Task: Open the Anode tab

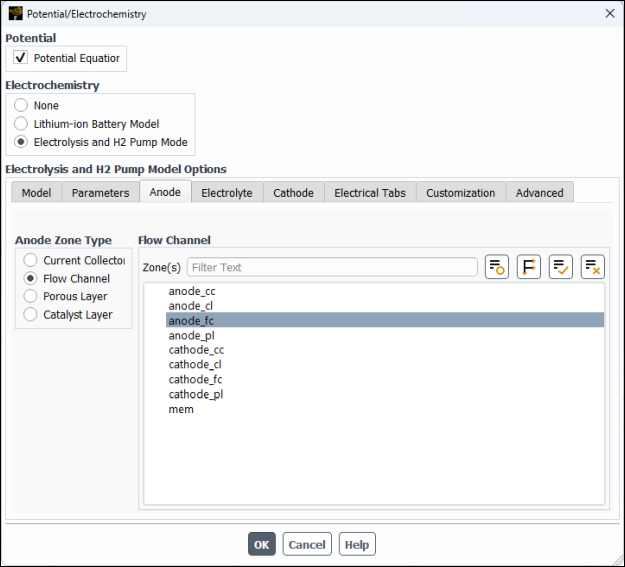Action: point(165,192)
